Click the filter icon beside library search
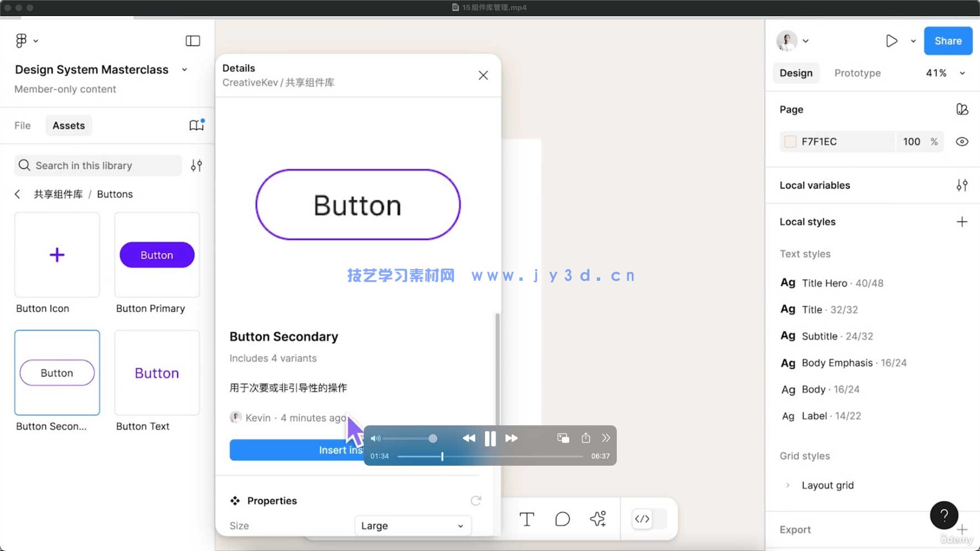980x551 pixels. click(x=196, y=165)
